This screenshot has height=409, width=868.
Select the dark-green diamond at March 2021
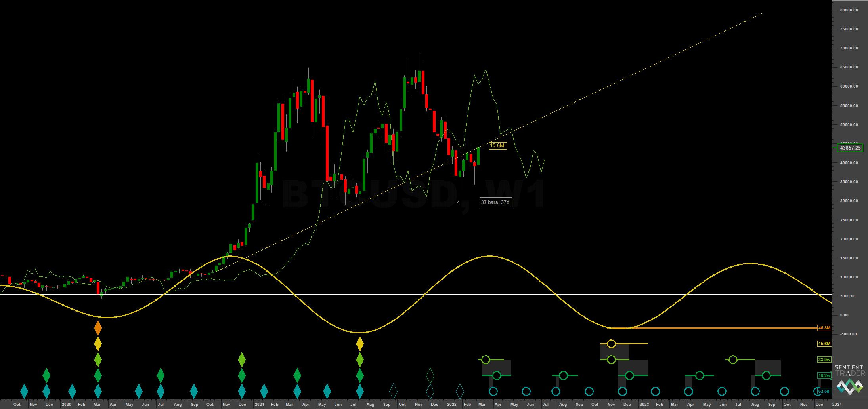point(297,375)
